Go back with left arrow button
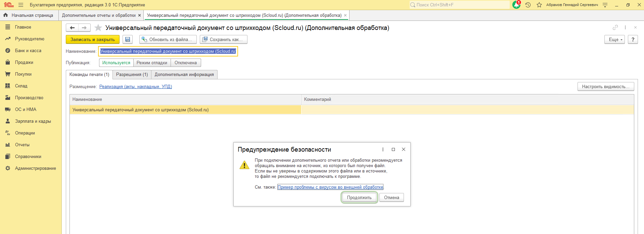Image resolution: width=644 pixels, height=234 pixels. (x=72, y=28)
